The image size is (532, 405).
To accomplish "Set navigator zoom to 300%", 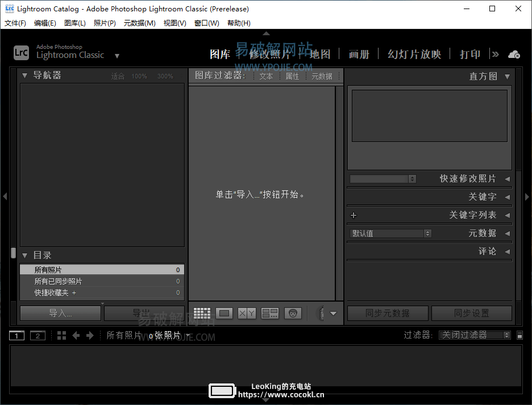I will pos(165,76).
